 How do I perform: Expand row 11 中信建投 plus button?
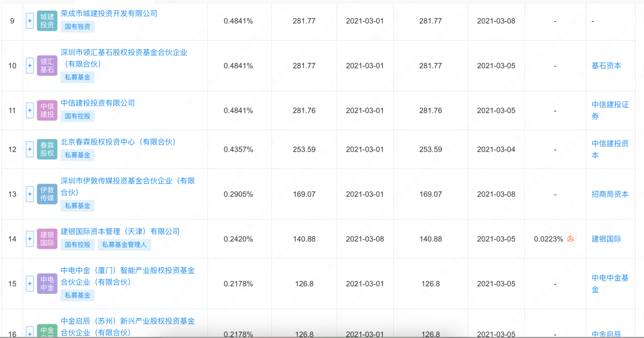(29, 110)
